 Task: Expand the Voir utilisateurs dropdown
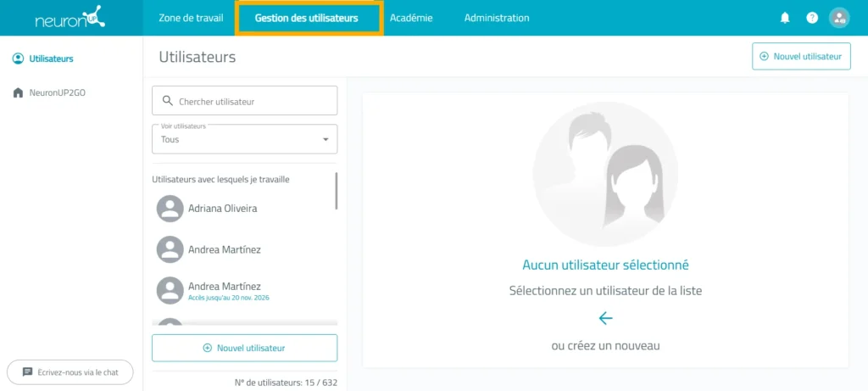point(245,139)
